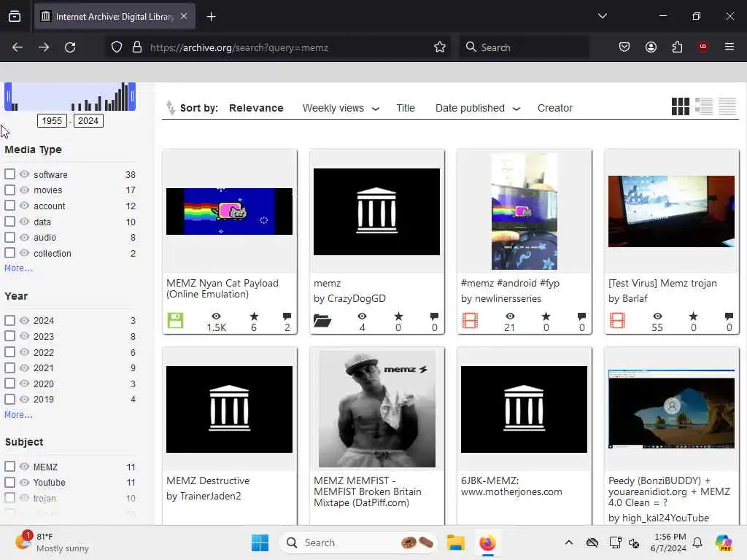The image size is (747, 560).
Task: Open taskbar notification bell
Action: [x=697, y=542]
